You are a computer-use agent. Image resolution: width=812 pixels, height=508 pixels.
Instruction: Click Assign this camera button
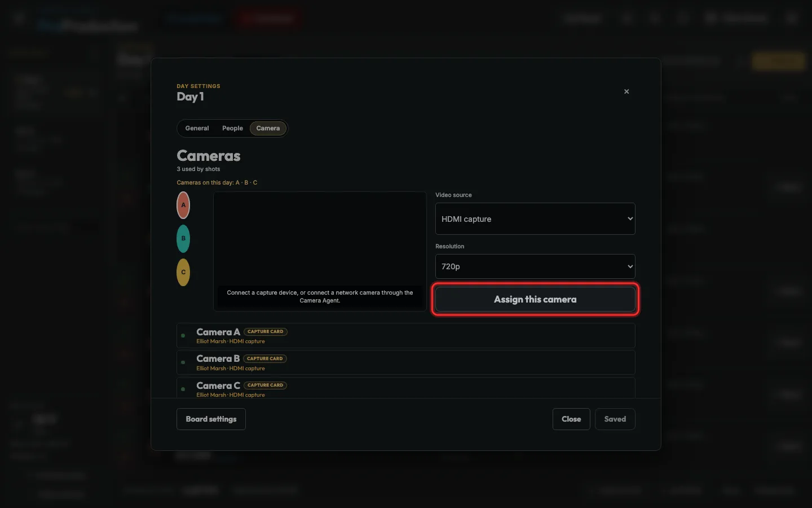pyautogui.click(x=535, y=299)
